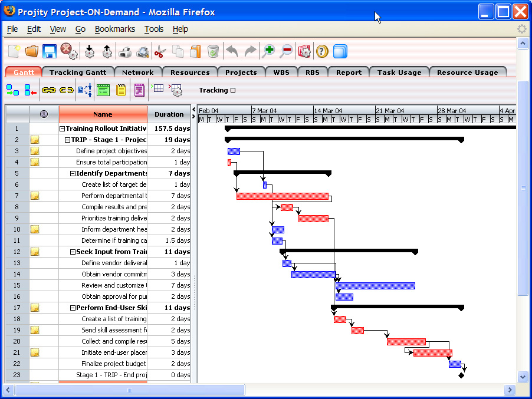Redo the last action
The height and width of the screenshot is (399, 532).
pos(251,51)
